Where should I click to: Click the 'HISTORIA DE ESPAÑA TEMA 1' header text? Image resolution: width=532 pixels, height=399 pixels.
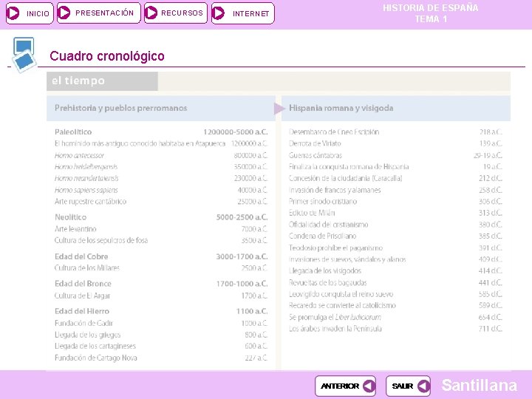[x=431, y=13]
